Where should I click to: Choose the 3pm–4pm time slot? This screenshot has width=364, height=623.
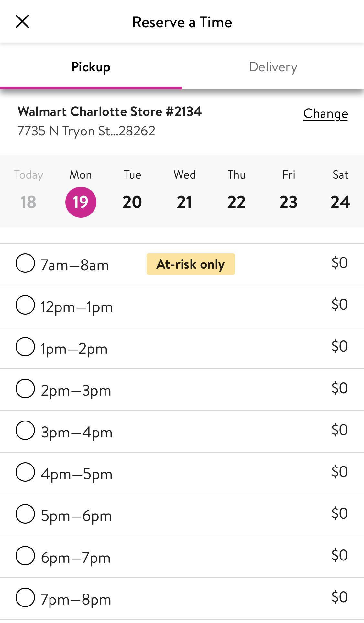point(25,430)
